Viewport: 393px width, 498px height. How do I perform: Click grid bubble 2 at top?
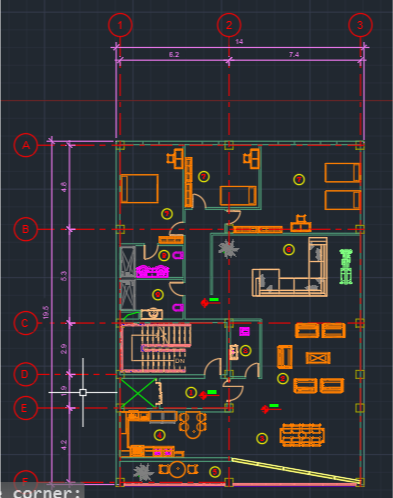[x=229, y=25]
